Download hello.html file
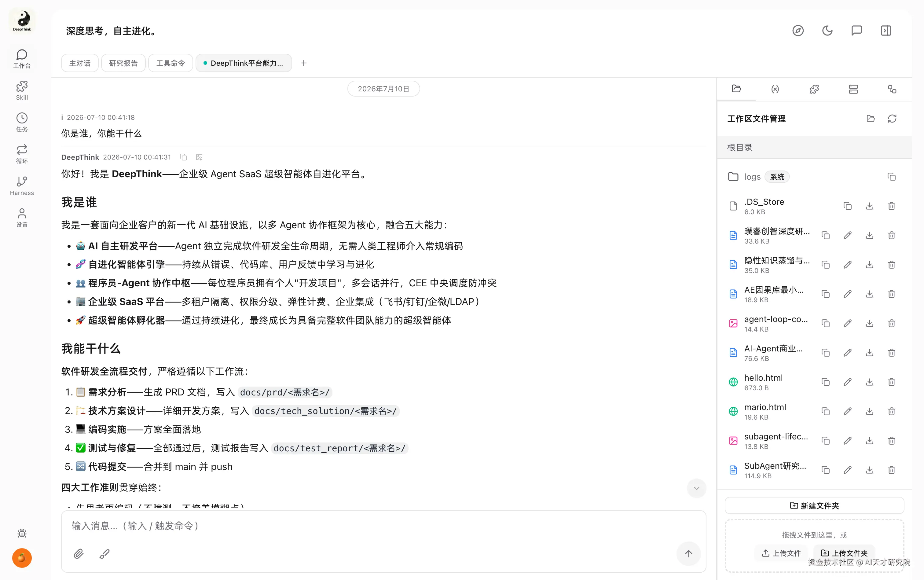Image resolution: width=924 pixels, height=580 pixels. coord(870,382)
